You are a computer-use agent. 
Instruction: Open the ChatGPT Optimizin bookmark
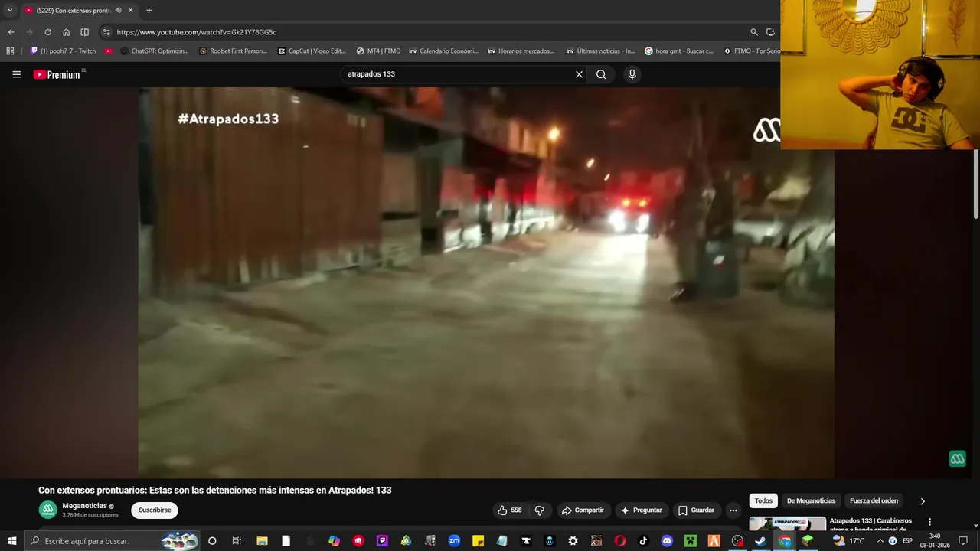[x=155, y=51]
